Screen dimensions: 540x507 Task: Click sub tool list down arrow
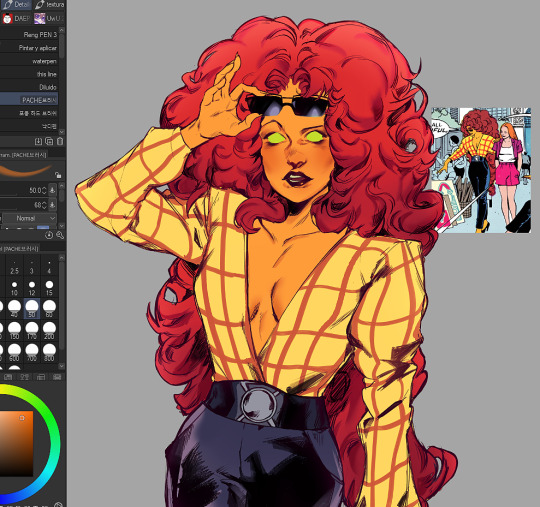[62, 132]
